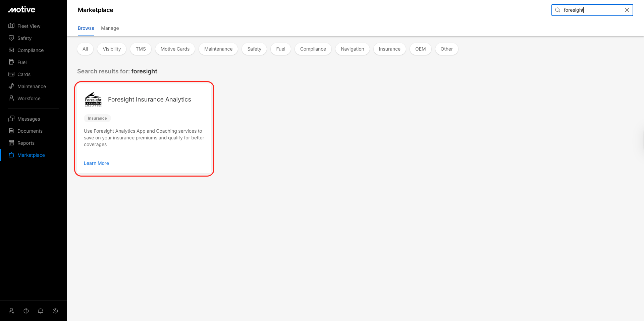Filter by Motive Cards category

tap(175, 49)
